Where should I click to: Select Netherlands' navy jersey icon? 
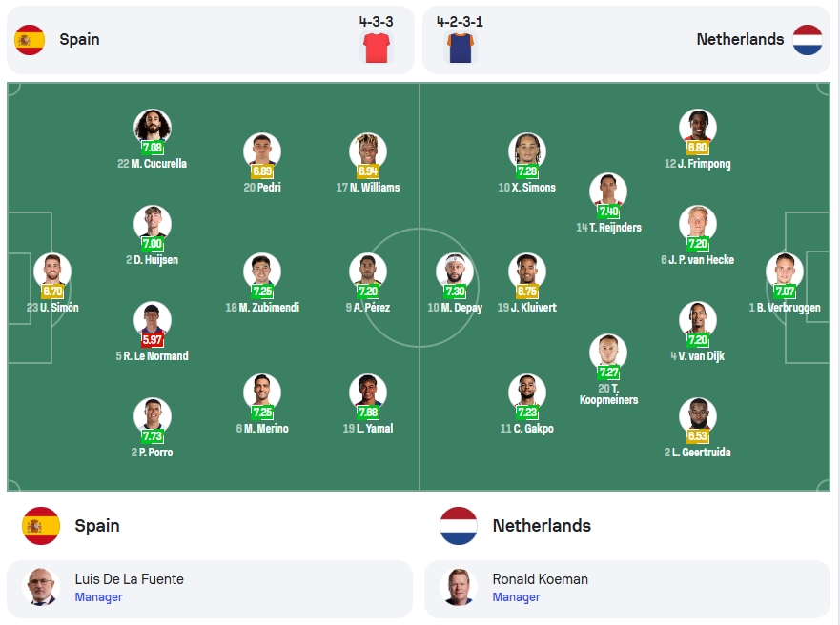[461, 48]
